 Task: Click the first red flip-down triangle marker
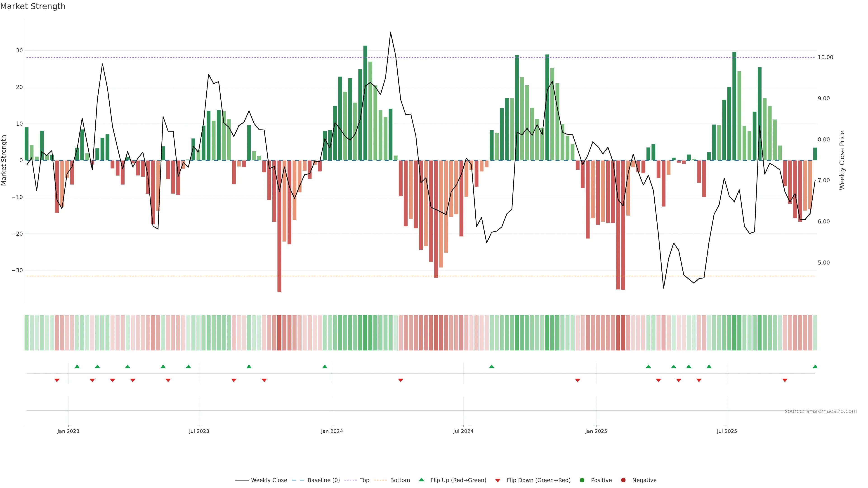tap(57, 380)
